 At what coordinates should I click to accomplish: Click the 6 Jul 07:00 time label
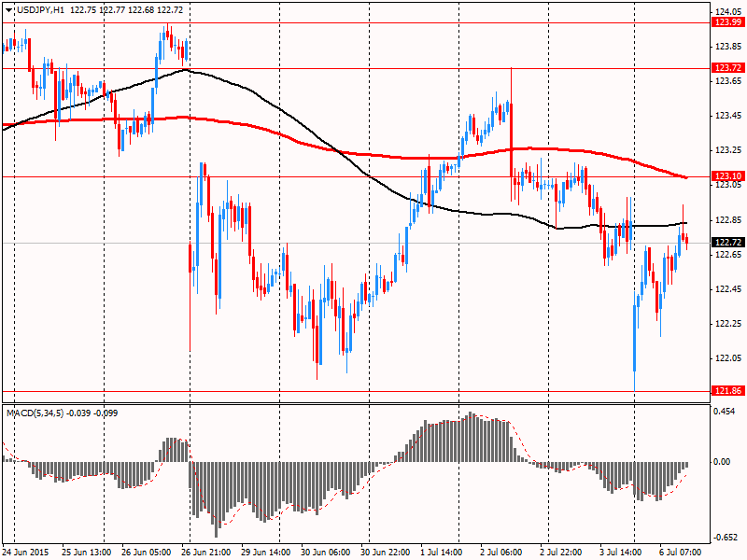tap(681, 553)
